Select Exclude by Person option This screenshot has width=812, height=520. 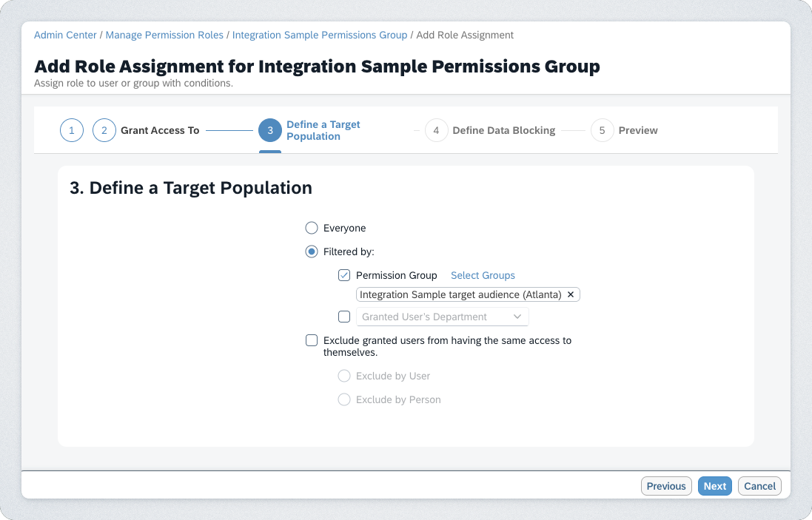pyautogui.click(x=344, y=399)
